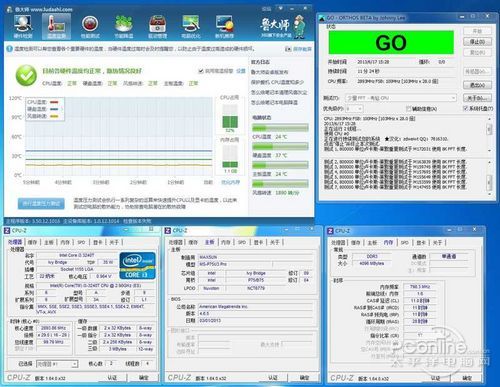Click 认证 in the left CPU-Z window

pyautogui.click(x=112, y=378)
